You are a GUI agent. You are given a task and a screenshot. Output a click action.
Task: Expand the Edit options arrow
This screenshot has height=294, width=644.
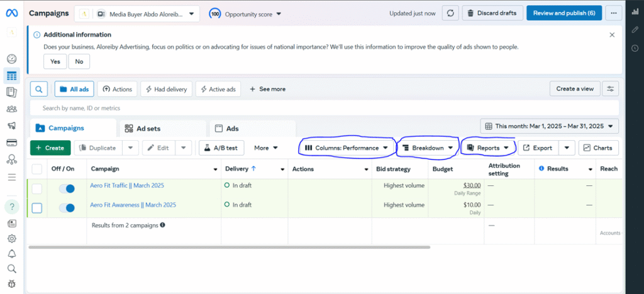(x=184, y=148)
